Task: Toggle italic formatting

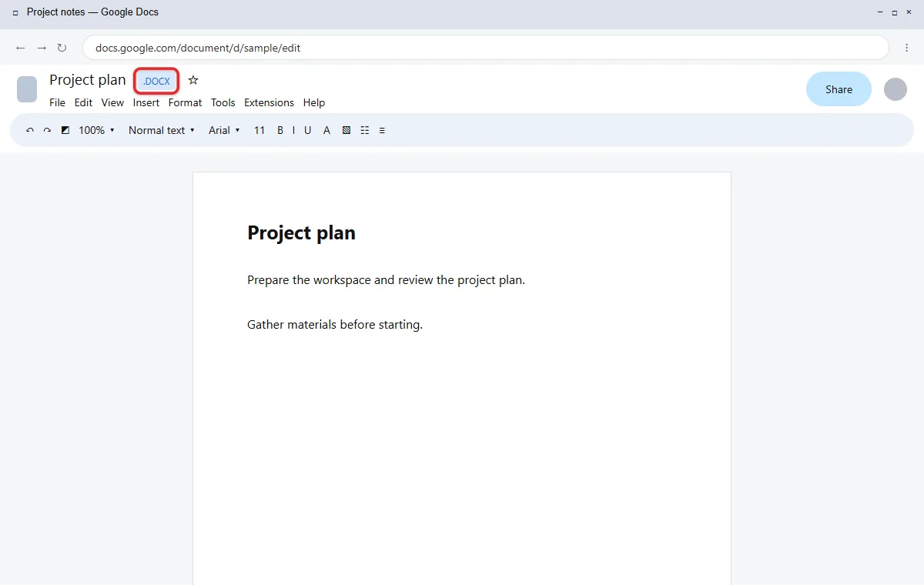Action: pos(293,130)
